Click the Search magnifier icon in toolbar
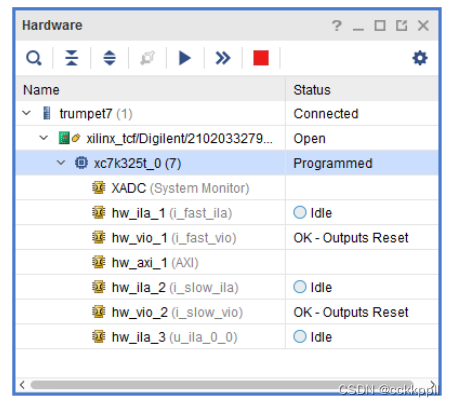Image resolution: width=455 pixels, height=407 pixels. tap(34, 58)
